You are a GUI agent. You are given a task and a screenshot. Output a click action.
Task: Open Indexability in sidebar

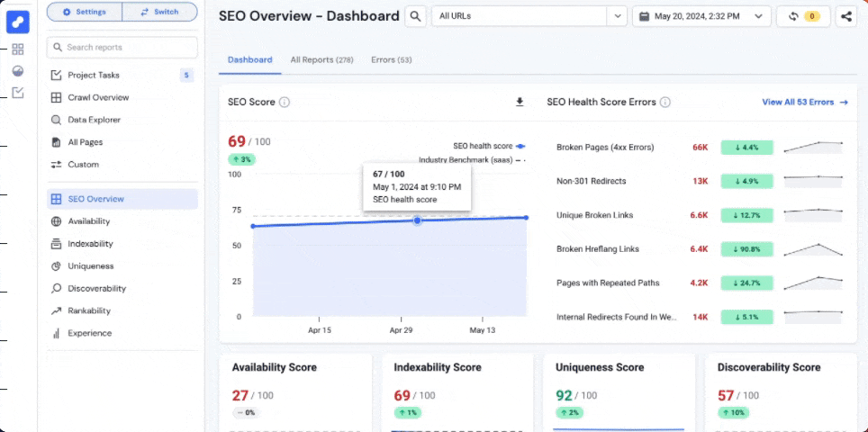tap(122, 243)
